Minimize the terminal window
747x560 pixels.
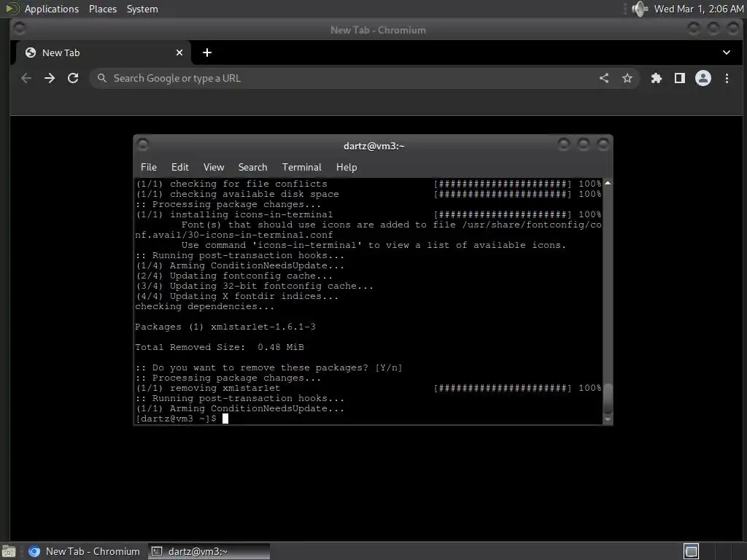tap(564, 144)
